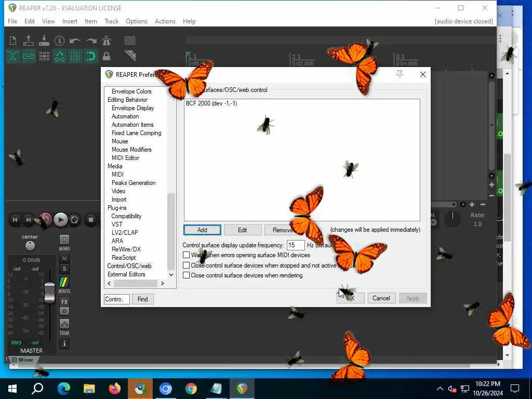Open the Actions menu
The height and width of the screenshot is (399, 532).
[x=165, y=21]
